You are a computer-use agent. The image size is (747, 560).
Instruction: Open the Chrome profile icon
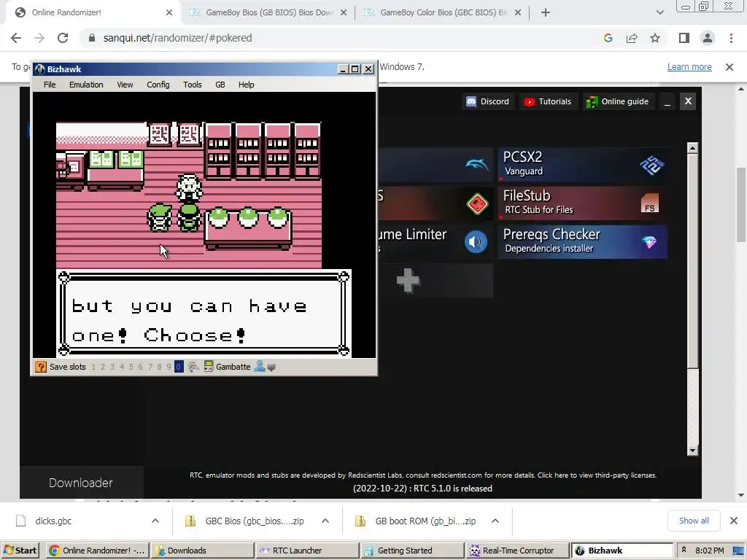coord(708,38)
